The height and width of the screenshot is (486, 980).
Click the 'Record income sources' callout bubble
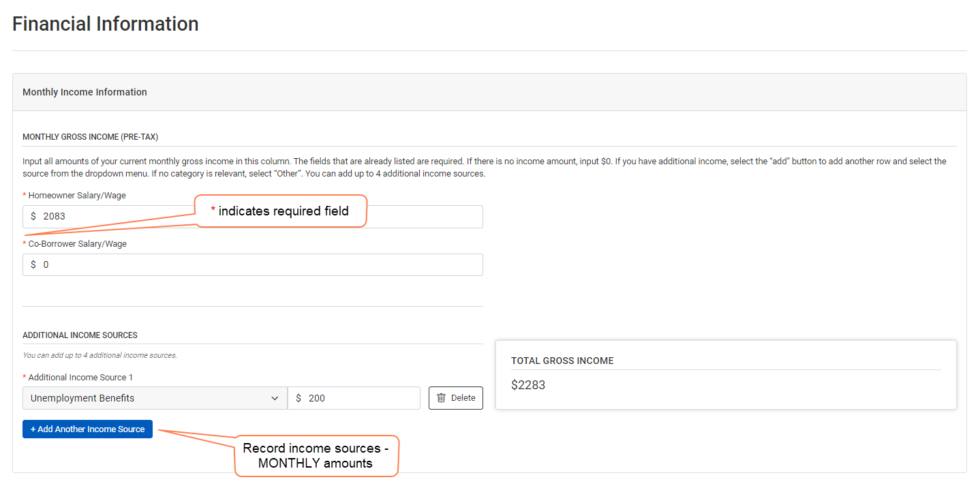(x=316, y=456)
